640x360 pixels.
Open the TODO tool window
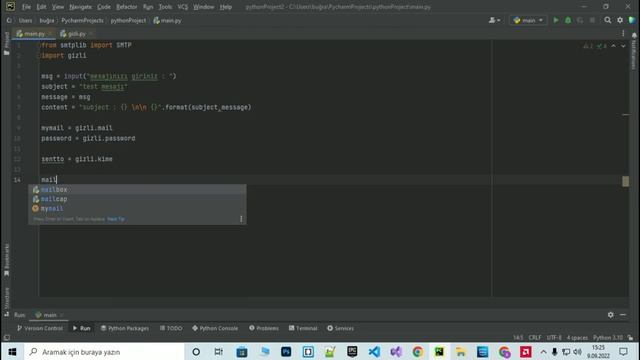pos(171,328)
